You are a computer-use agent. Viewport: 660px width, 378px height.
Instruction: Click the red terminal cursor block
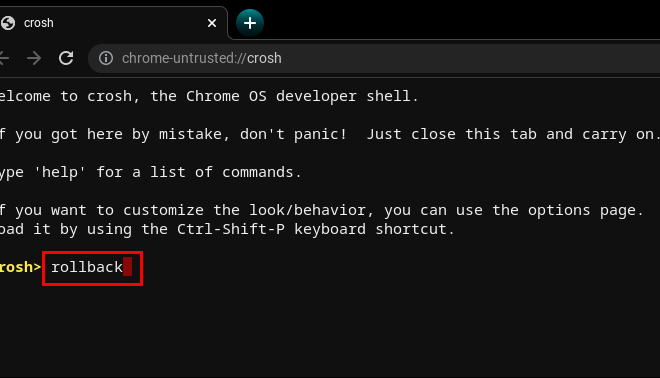point(128,267)
